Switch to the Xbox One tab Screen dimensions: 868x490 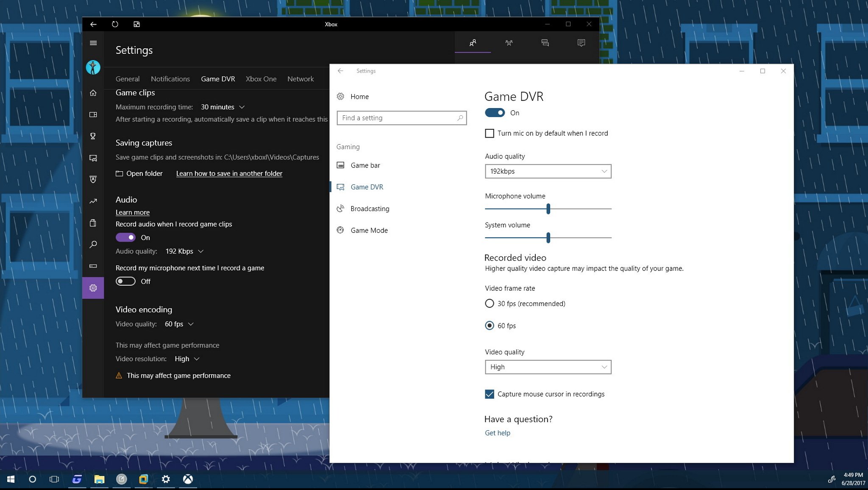point(261,79)
